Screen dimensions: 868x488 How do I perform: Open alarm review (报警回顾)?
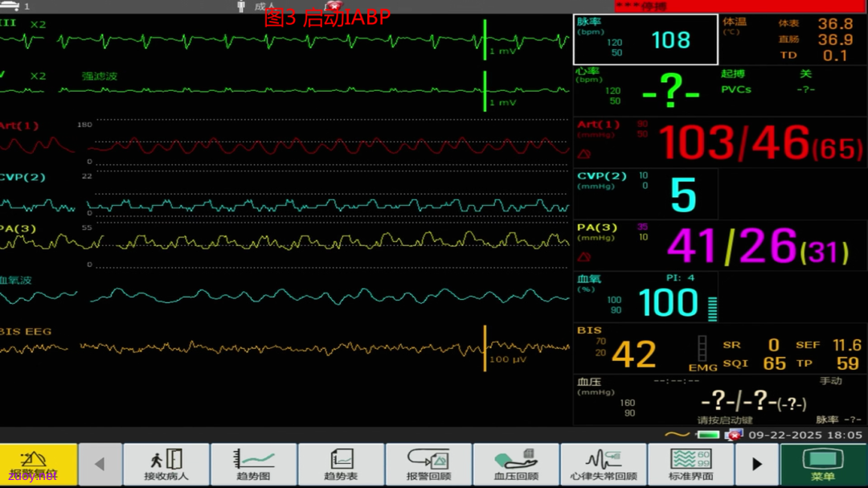pyautogui.click(x=428, y=464)
